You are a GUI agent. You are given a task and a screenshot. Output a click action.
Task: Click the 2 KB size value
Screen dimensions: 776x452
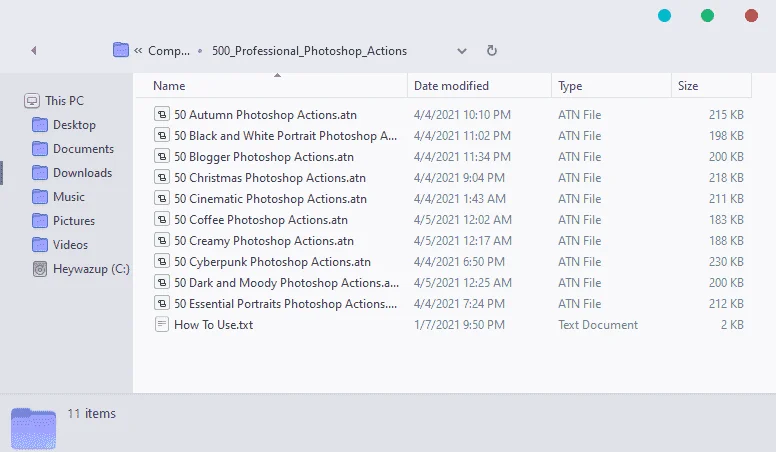coord(732,325)
